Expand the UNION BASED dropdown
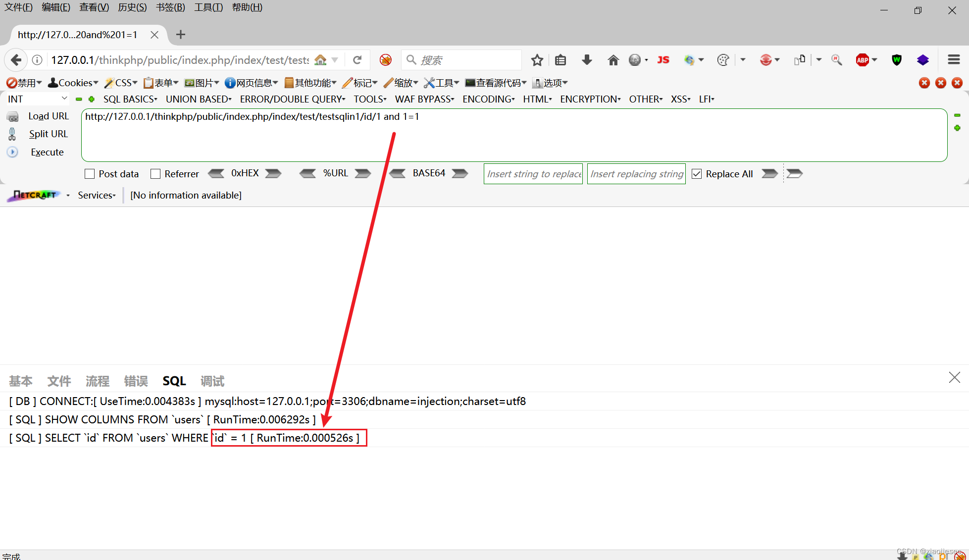The height and width of the screenshot is (560, 969). [198, 99]
